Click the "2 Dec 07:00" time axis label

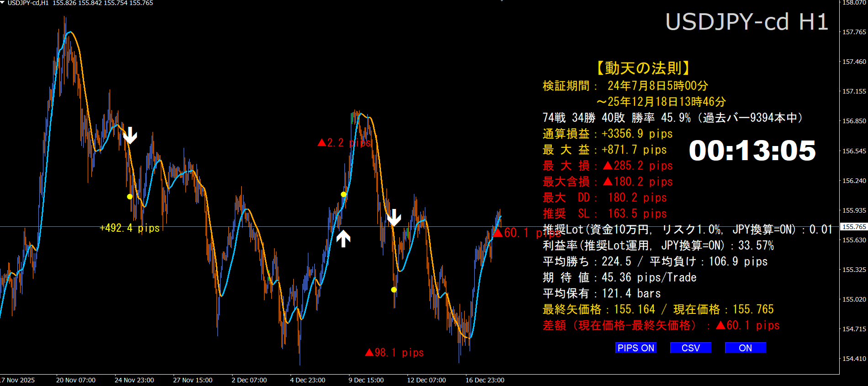[x=249, y=380]
